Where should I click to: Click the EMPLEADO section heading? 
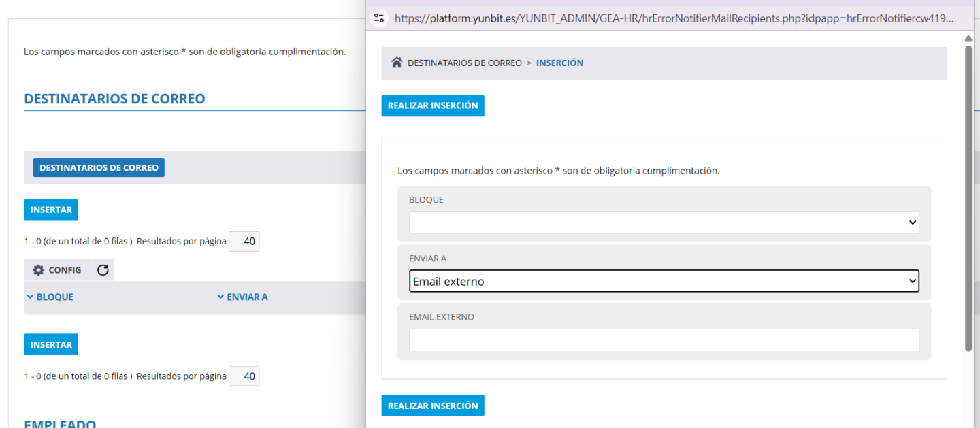point(60,423)
